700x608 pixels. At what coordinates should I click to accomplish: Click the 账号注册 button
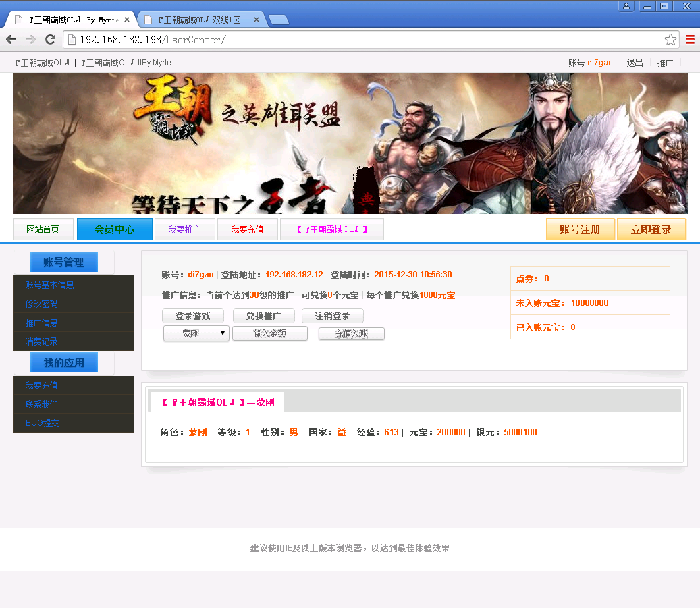click(581, 229)
